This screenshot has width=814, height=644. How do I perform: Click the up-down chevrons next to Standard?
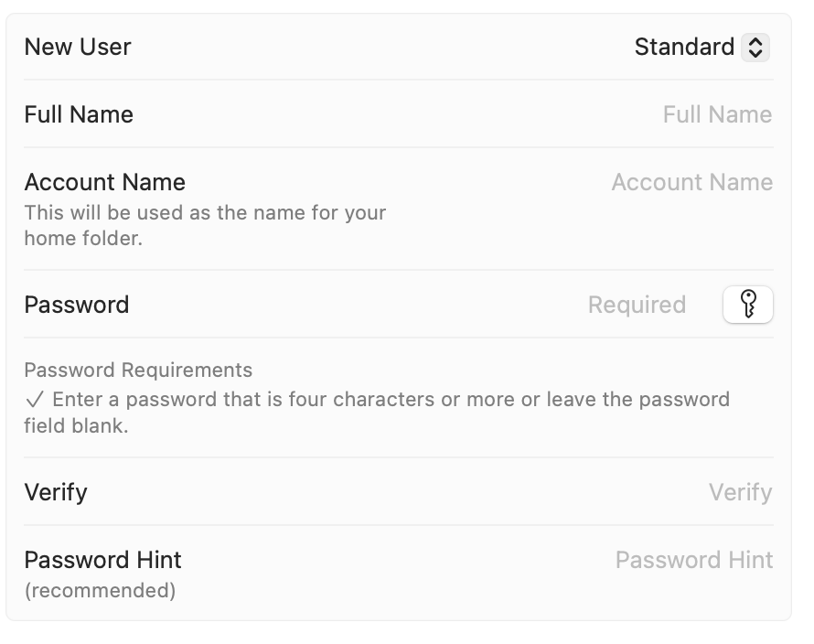point(755,48)
